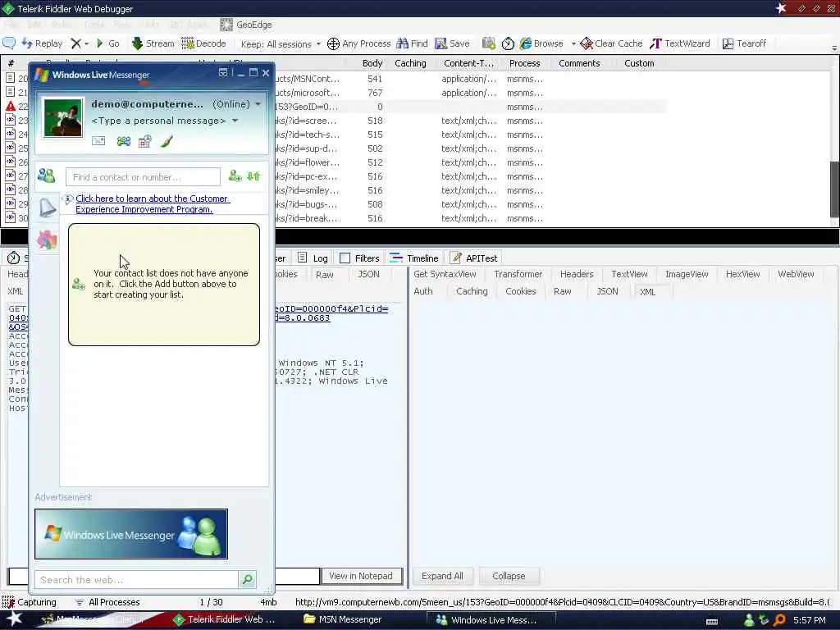Switch to the Filters tab
840x630 pixels.
(x=361, y=258)
